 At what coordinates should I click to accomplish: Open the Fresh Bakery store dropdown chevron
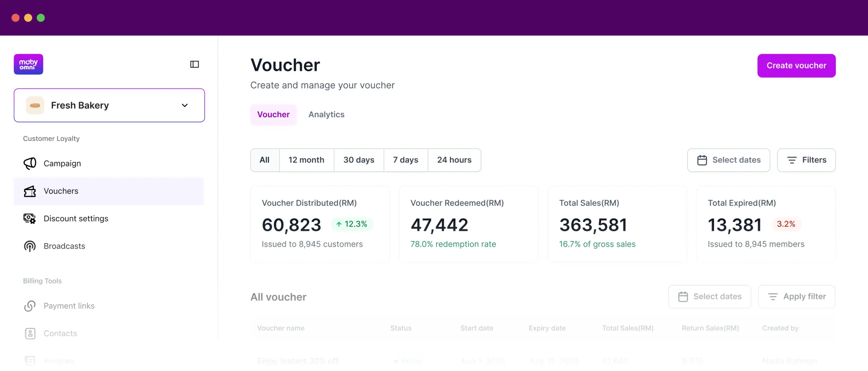(x=185, y=105)
